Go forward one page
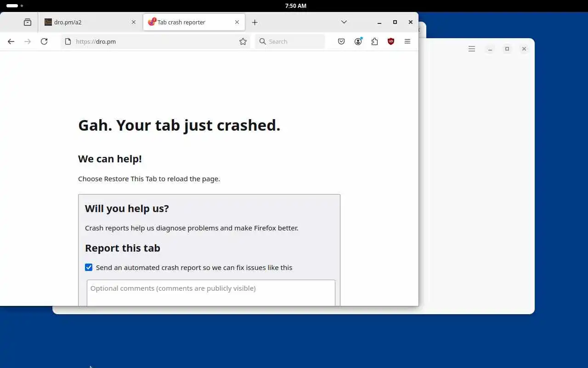Viewport: 588px width, 368px height. pos(28,41)
